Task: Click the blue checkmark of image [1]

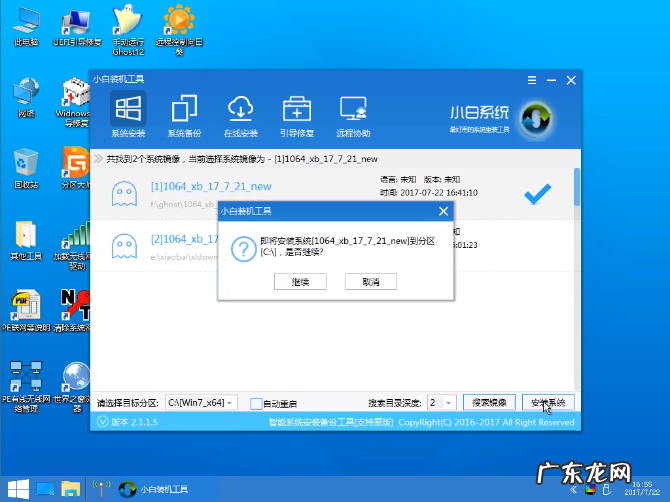Action: pyautogui.click(x=538, y=194)
